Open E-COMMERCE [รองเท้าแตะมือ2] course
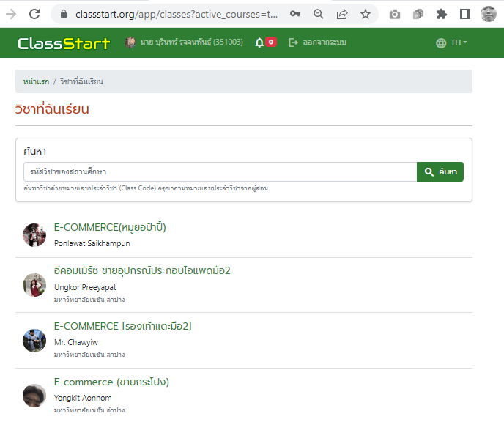This screenshot has height=422, width=504. click(123, 326)
